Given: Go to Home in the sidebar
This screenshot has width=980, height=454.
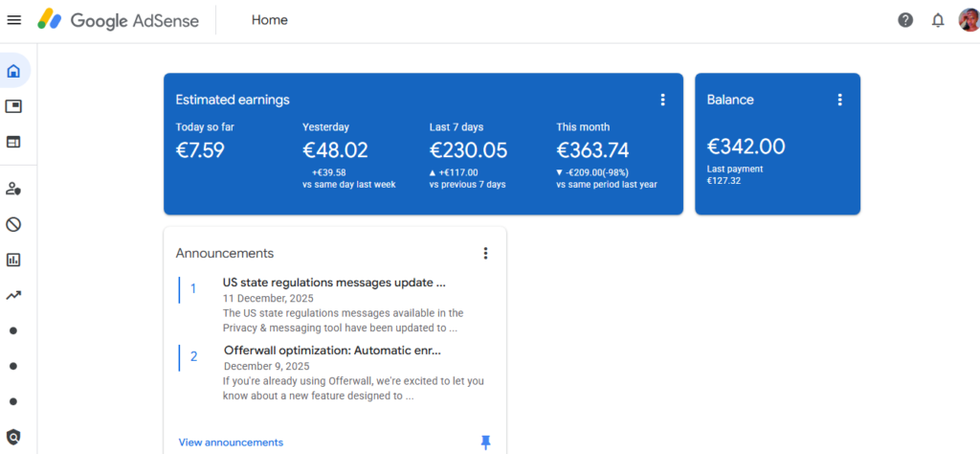Looking at the screenshot, I should point(13,71).
